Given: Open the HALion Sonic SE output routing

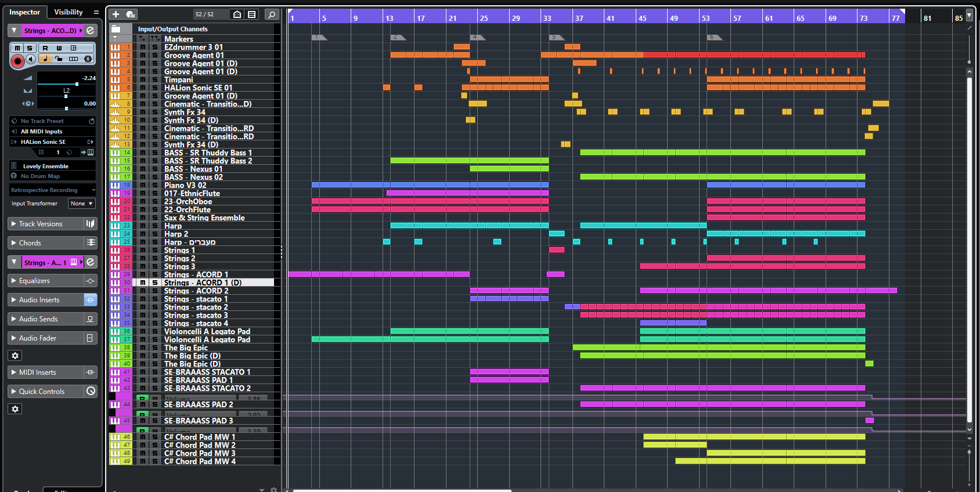Looking at the screenshot, I should (52, 142).
